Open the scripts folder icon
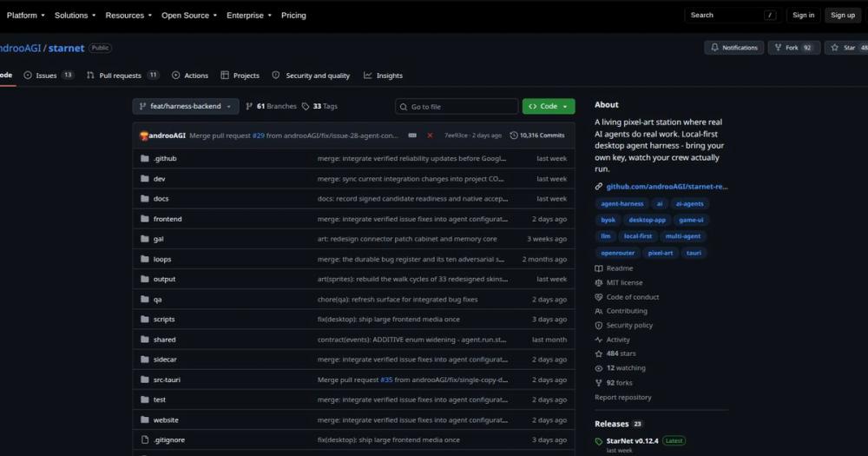 coord(145,319)
